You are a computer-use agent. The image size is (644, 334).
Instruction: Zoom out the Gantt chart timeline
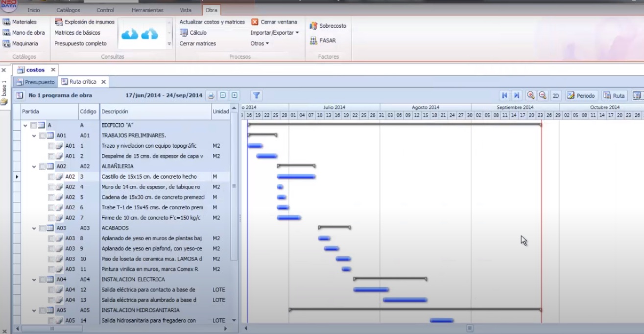pos(542,96)
